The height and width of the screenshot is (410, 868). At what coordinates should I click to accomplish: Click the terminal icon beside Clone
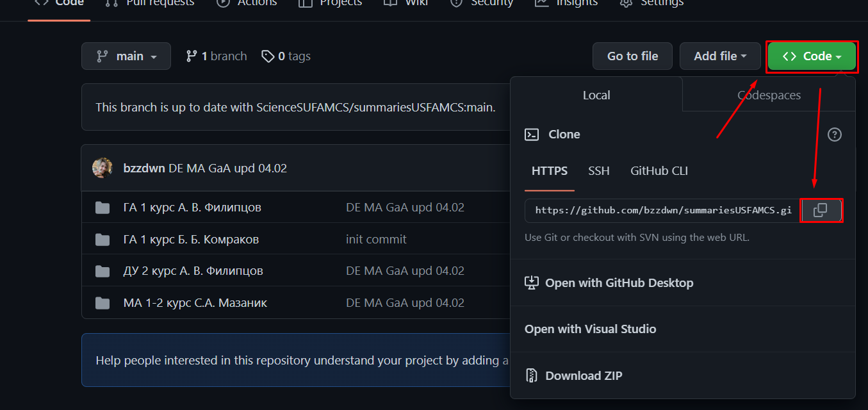click(532, 135)
